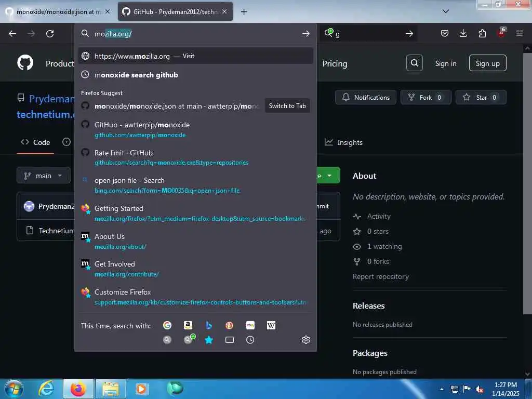Open the Extensions puzzle icon
Image resolution: width=532 pixels, height=399 pixels.
[482, 33]
